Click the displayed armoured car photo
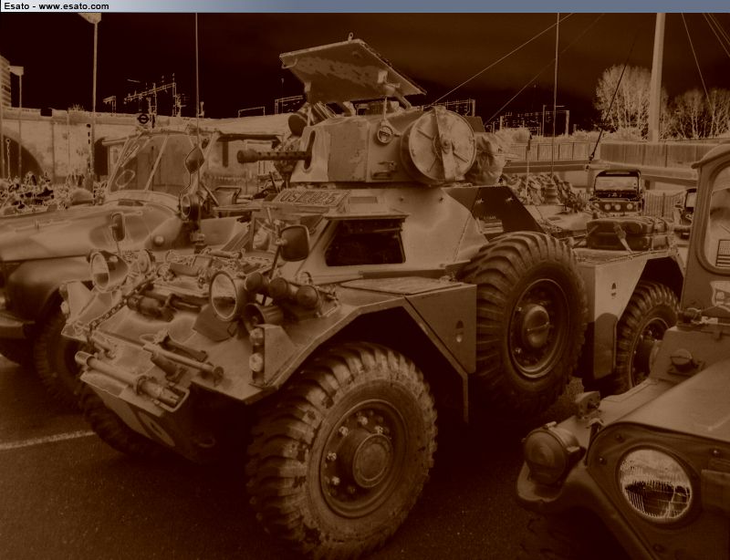The height and width of the screenshot is (560, 730). [x=365, y=286]
